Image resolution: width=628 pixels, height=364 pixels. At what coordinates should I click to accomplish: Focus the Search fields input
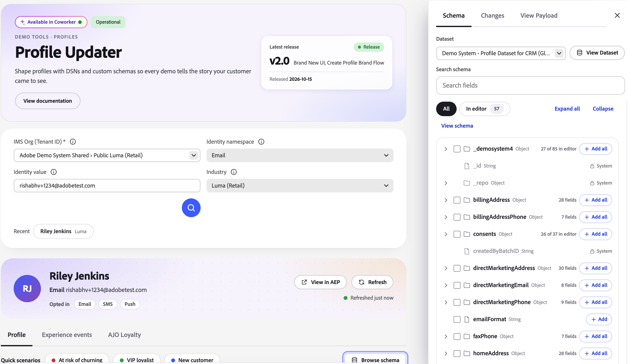(x=530, y=85)
